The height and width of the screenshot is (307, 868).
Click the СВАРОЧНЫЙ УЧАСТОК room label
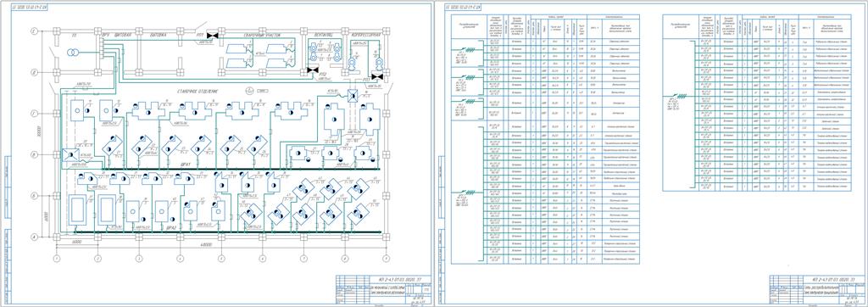click(x=263, y=35)
